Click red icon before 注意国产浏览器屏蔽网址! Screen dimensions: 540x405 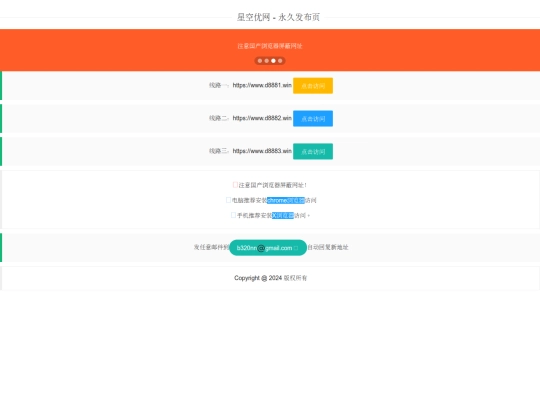tap(235, 185)
